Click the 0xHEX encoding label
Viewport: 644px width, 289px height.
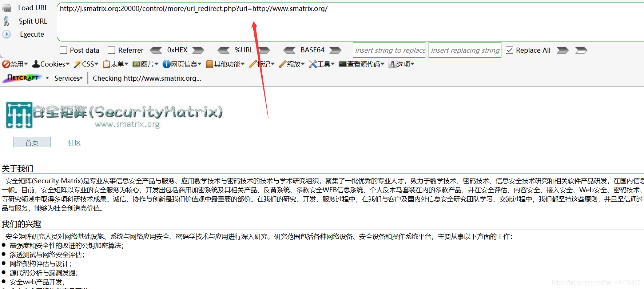177,50
